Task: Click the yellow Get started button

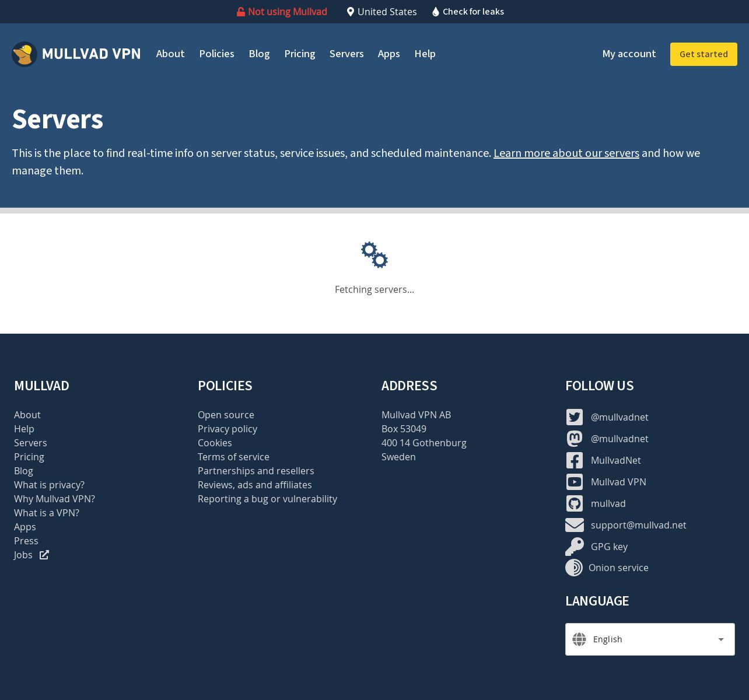Action: point(703,54)
